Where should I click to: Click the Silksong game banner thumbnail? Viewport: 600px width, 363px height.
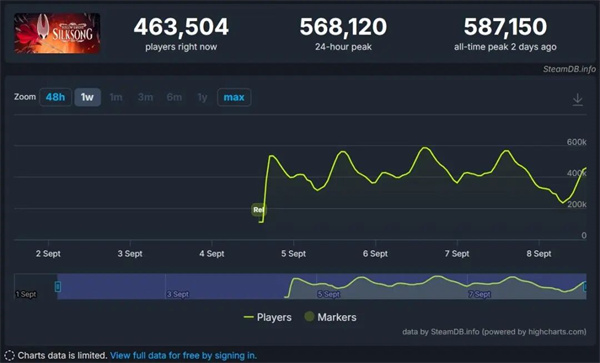(57, 33)
